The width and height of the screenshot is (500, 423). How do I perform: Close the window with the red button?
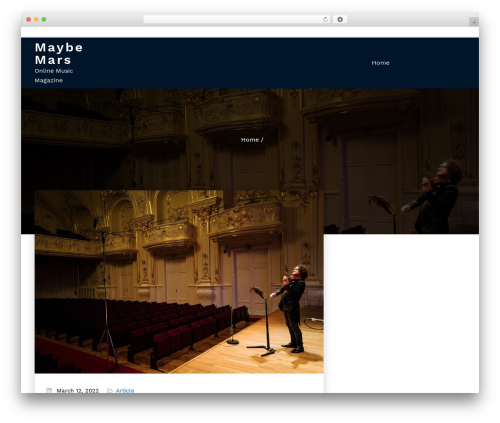pyautogui.click(x=29, y=20)
